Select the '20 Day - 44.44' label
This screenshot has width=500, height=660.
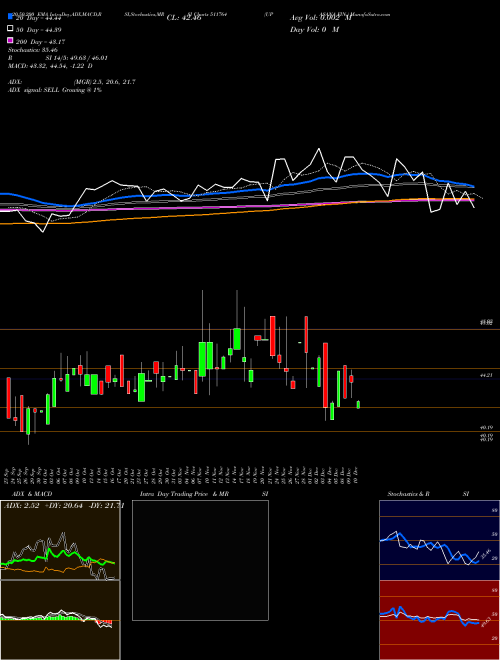click(40, 18)
